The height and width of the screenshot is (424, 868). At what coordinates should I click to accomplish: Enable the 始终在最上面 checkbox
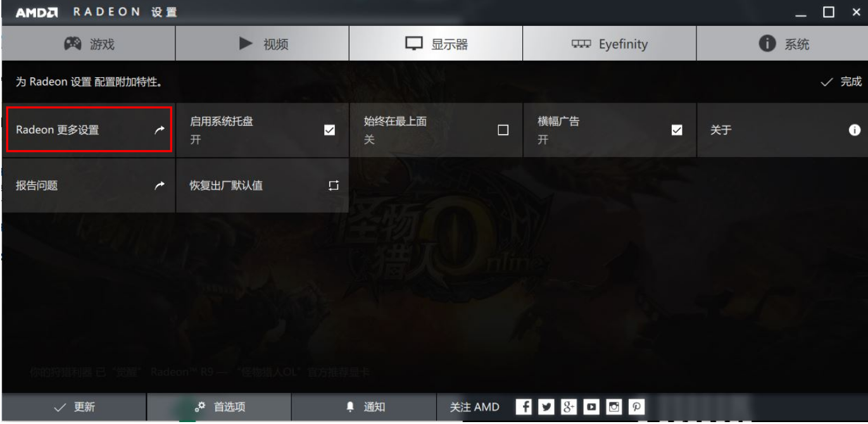click(x=503, y=130)
